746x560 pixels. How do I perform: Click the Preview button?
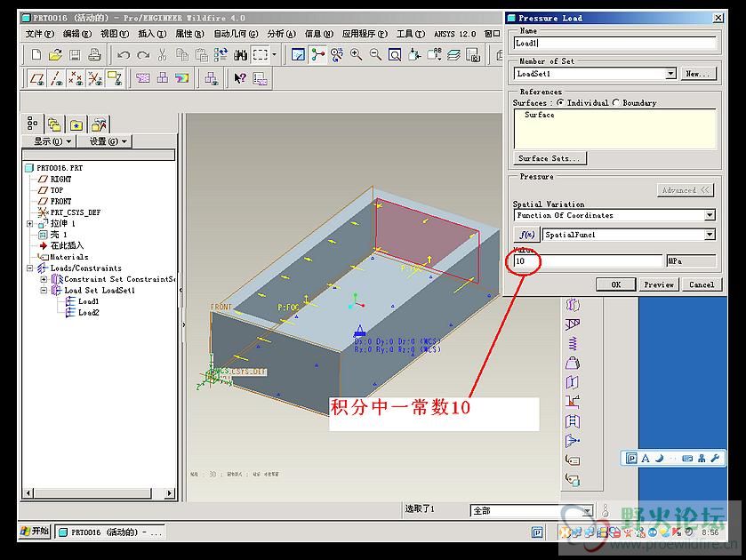click(x=659, y=284)
